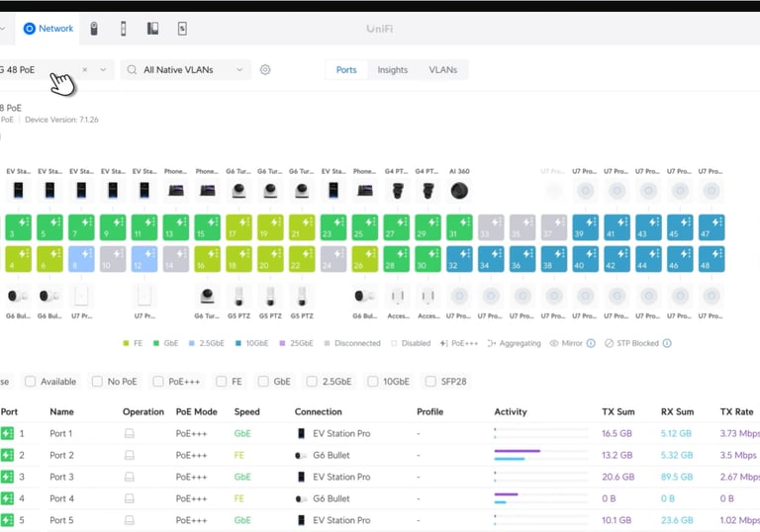
Task: Sort by the Connection column header
Action: [x=318, y=411]
